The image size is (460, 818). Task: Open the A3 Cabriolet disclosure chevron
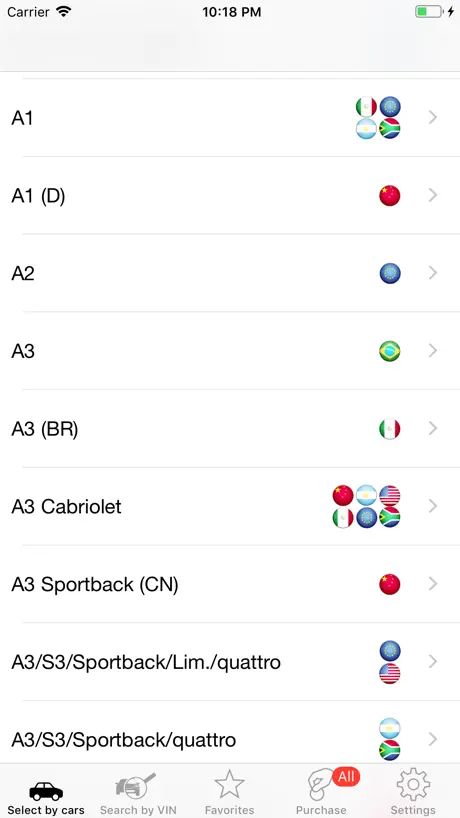[x=432, y=506]
